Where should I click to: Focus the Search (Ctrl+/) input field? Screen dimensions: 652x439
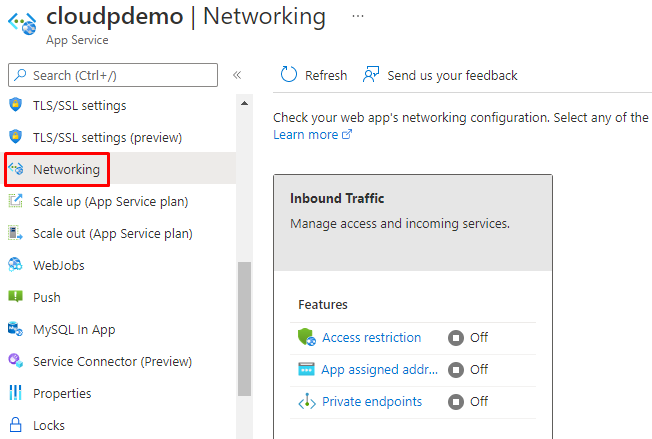(x=120, y=75)
